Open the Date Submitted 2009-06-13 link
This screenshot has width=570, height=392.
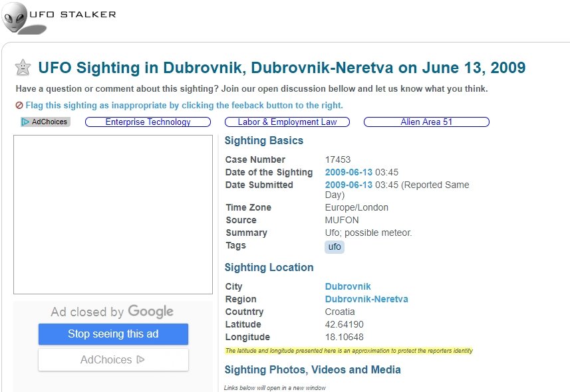349,185
